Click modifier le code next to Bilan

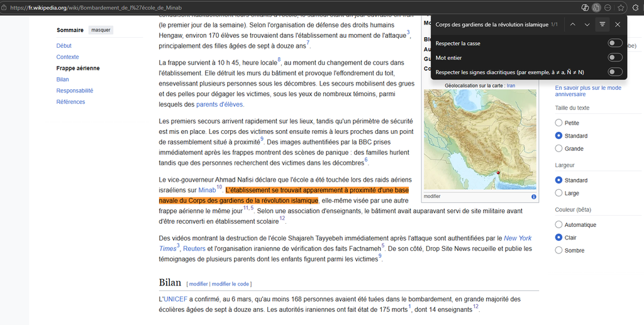pyautogui.click(x=230, y=284)
